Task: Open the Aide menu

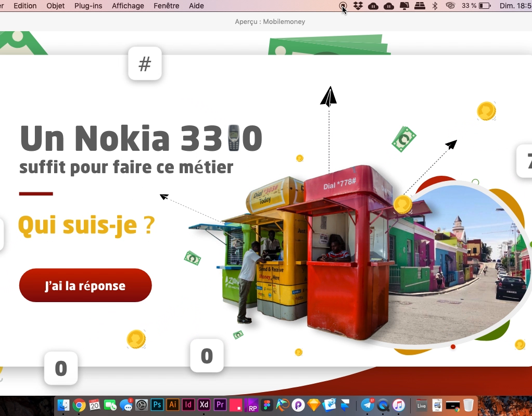Action: [x=196, y=6]
